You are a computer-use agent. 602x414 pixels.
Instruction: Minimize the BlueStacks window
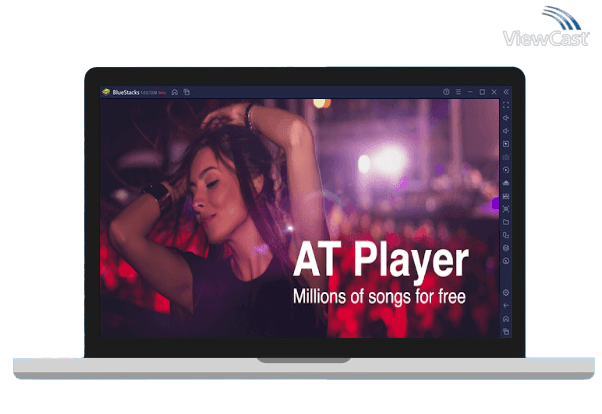tap(470, 92)
